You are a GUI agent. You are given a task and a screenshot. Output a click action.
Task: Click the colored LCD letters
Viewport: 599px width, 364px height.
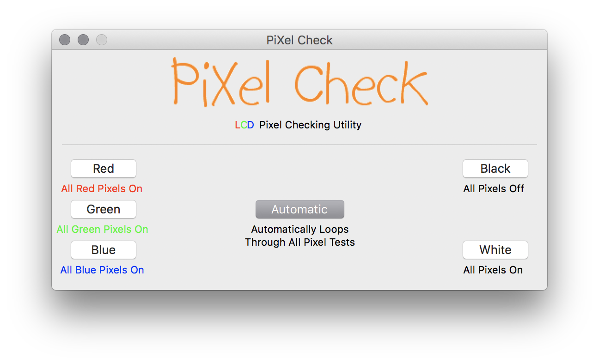point(244,125)
